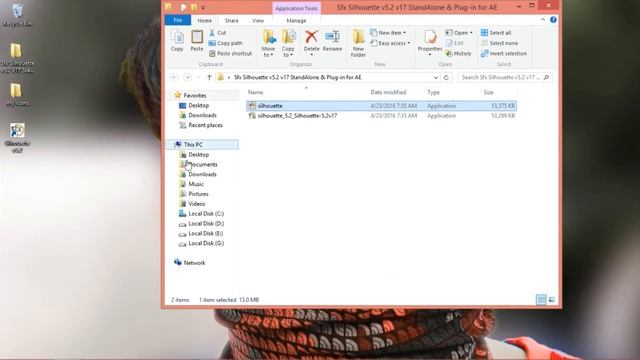Open Desktop under Favorites
The image size is (640, 360).
point(198,105)
